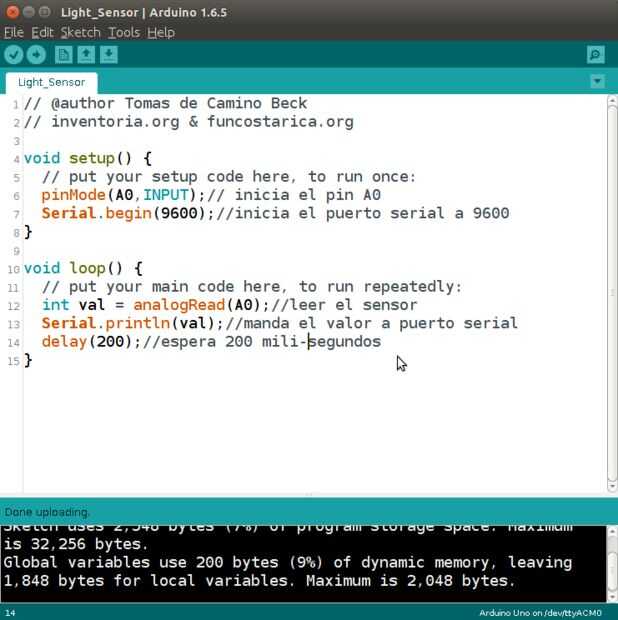The image size is (618, 620).
Task: Click the 'Done uploading.' status message
Action: [47, 512]
